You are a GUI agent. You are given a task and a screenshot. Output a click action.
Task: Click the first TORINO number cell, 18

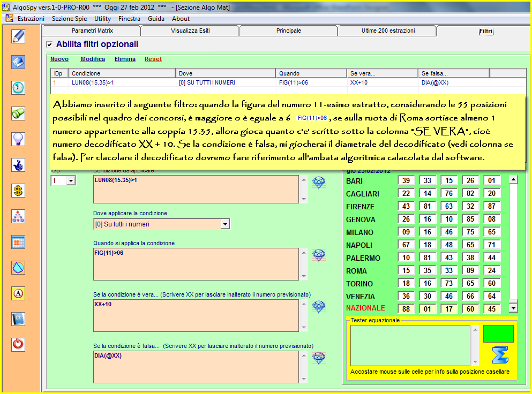[x=406, y=284]
